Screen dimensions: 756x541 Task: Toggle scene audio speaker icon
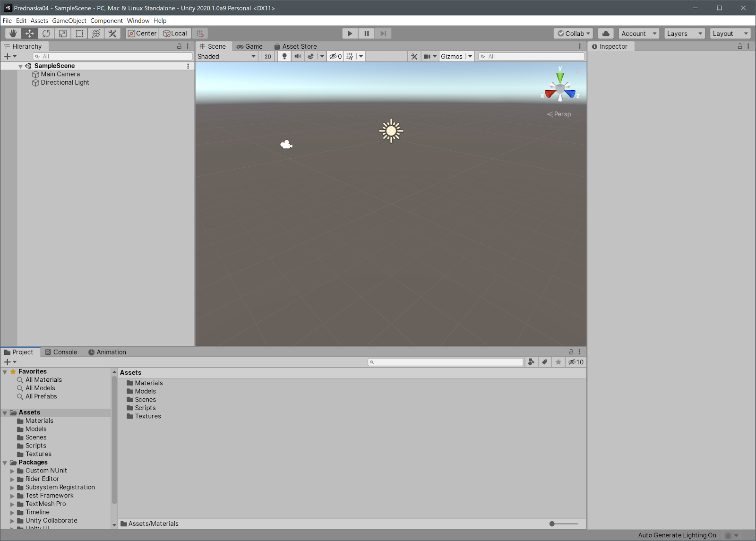(x=298, y=56)
